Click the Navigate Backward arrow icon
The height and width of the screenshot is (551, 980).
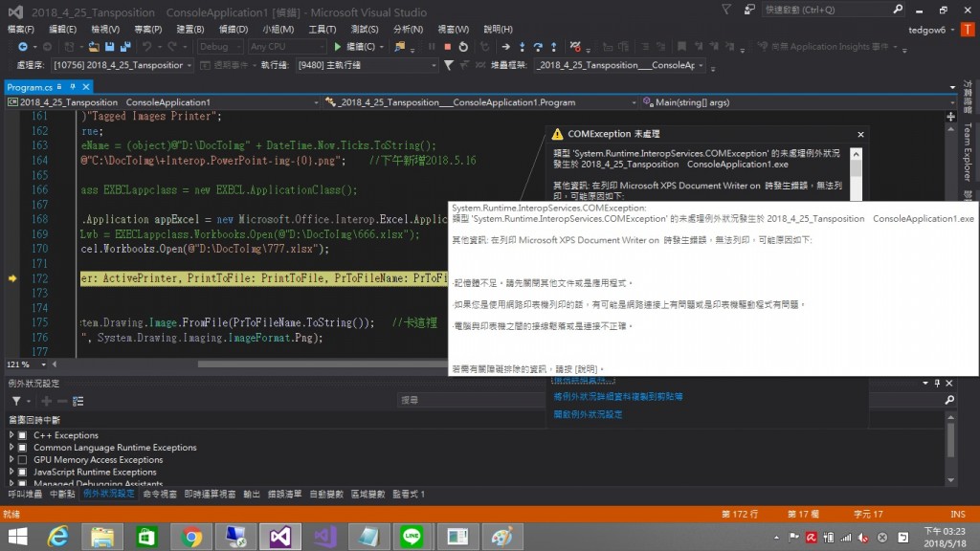pos(23,47)
